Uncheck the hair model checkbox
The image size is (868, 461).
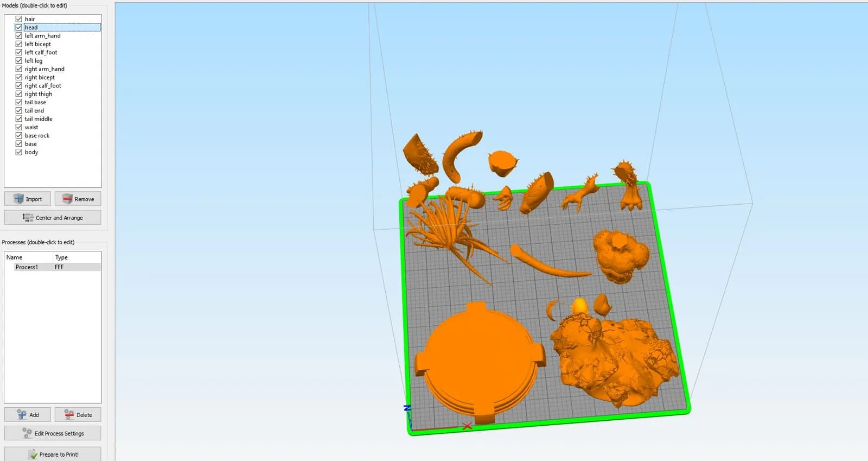(19, 19)
